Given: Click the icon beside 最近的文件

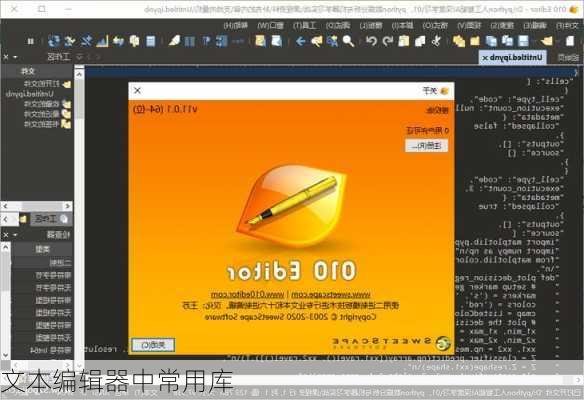Looking at the screenshot, I should pyautogui.click(x=66, y=114).
